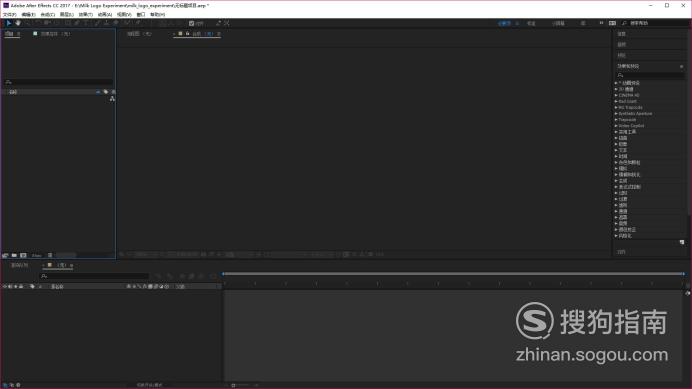The width and height of the screenshot is (692, 389).
Task: Click the time navigator start handle
Action: (x=223, y=274)
